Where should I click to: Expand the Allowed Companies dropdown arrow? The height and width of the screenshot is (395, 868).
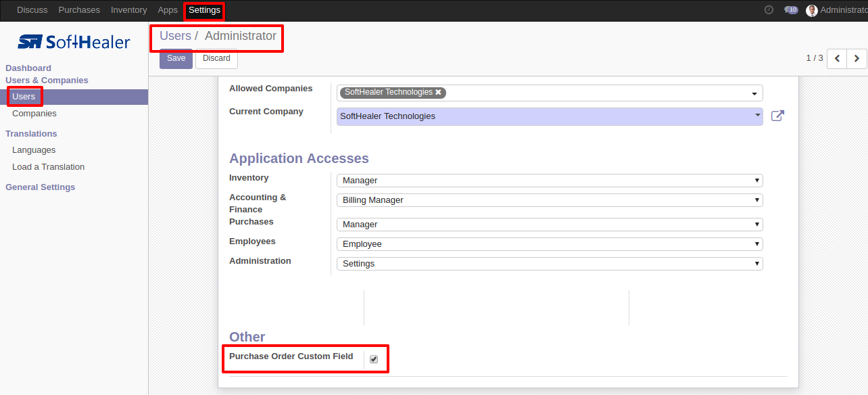coord(754,93)
